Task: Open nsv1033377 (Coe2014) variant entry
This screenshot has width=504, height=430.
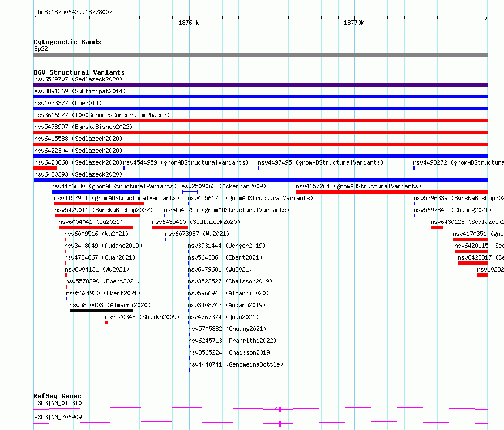Action: [x=68, y=103]
